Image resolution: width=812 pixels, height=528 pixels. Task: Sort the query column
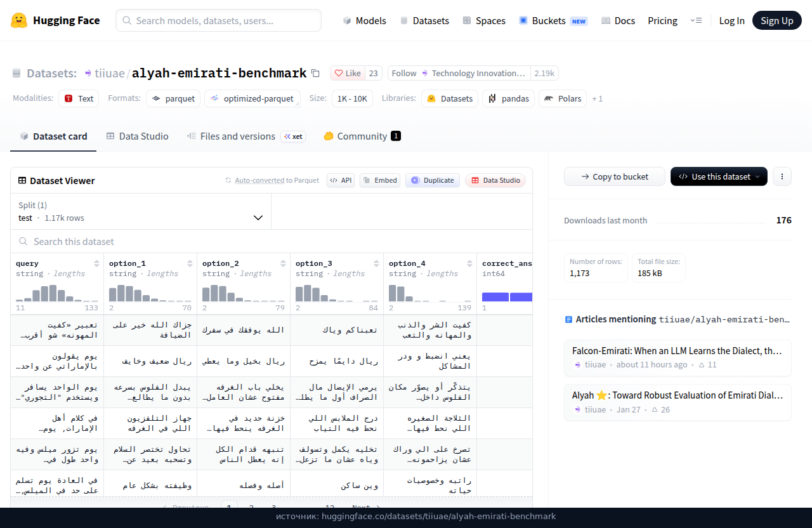tap(96, 263)
